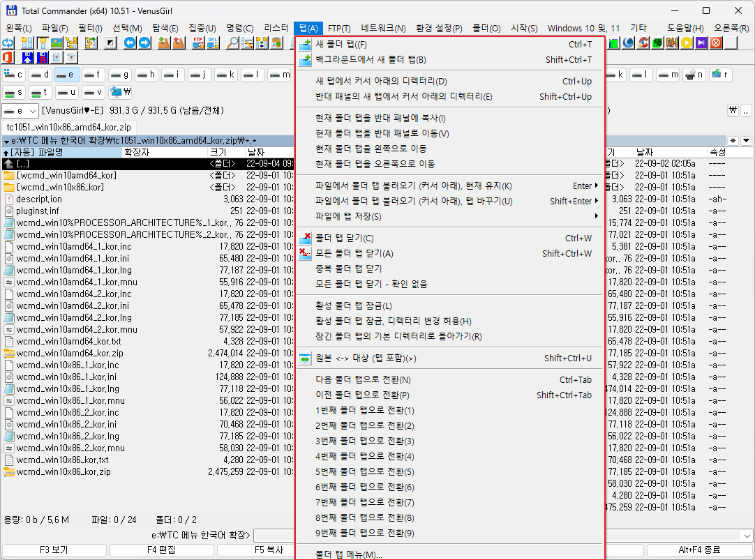Click the red circled X toolbar icon
The image size is (755, 560).
(717, 43)
